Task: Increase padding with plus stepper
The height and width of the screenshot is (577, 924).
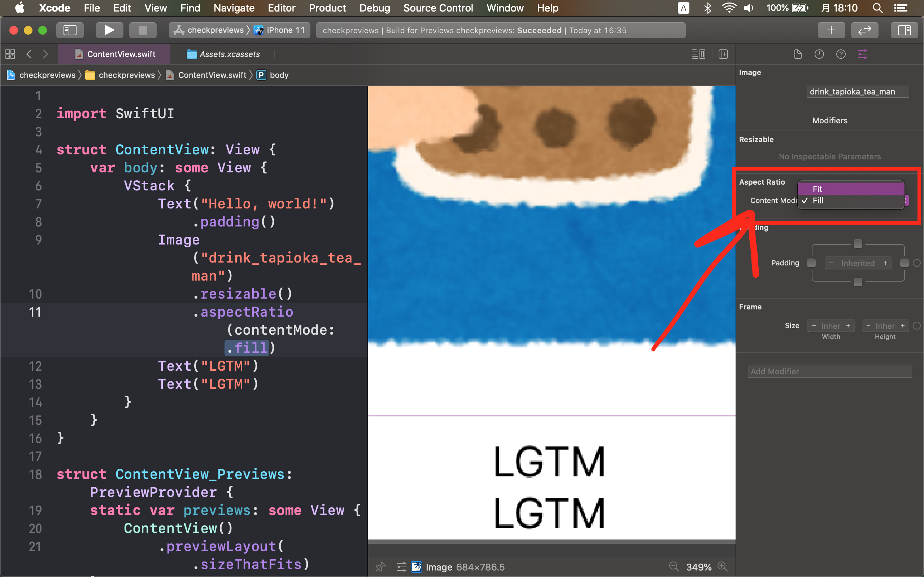Action: (x=885, y=263)
